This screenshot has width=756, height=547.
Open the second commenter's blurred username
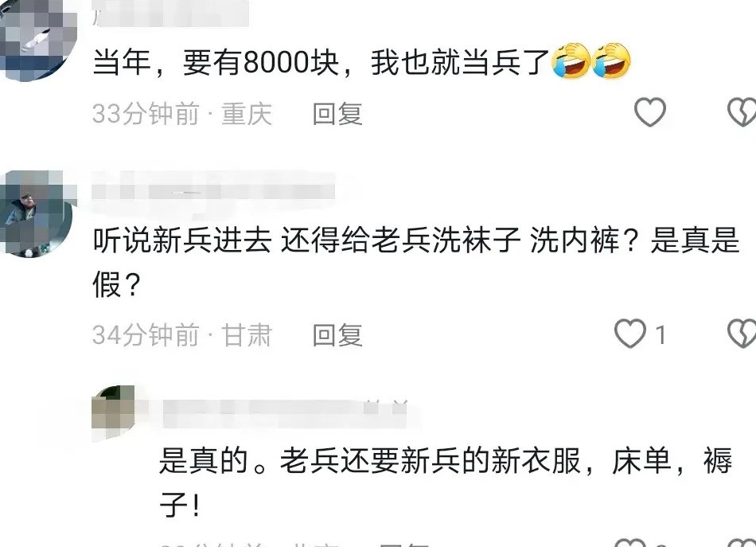[213, 192]
